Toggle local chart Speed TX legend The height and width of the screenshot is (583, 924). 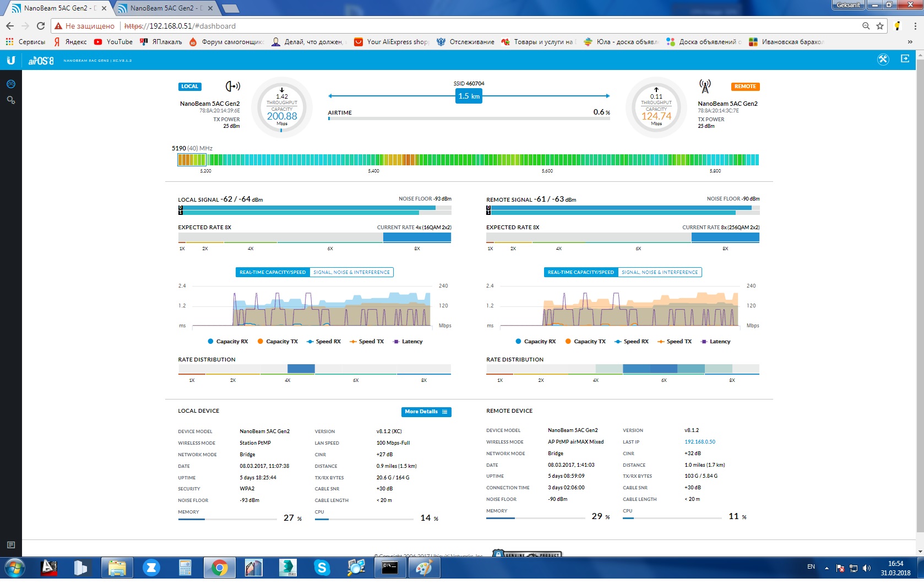(367, 342)
